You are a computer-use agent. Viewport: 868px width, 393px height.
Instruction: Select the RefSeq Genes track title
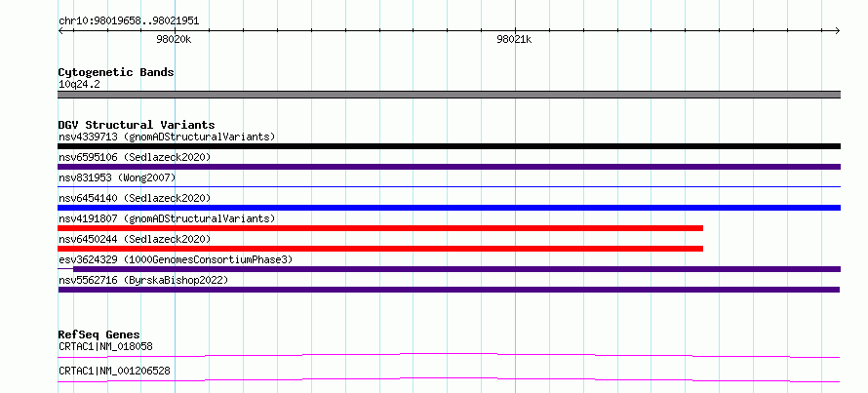click(99, 334)
